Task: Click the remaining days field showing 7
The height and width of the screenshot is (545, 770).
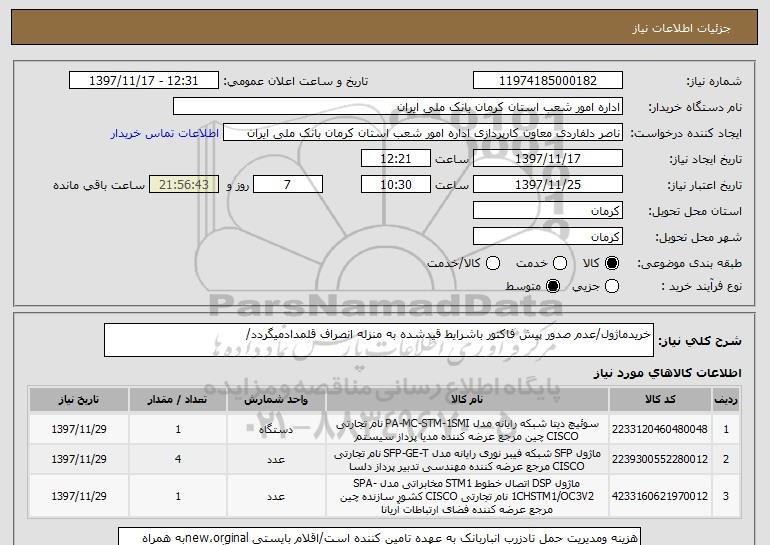Action: [x=288, y=185]
